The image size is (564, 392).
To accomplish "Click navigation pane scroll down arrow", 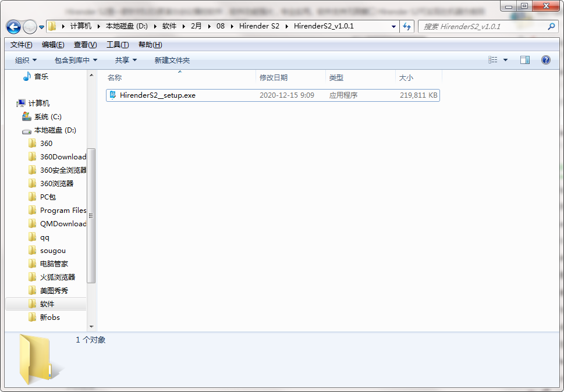I will tap(91, 327).
